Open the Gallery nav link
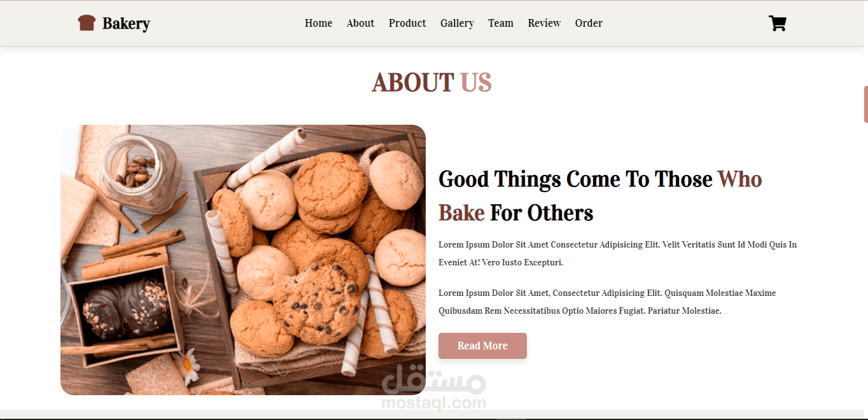 click(457, 23)
